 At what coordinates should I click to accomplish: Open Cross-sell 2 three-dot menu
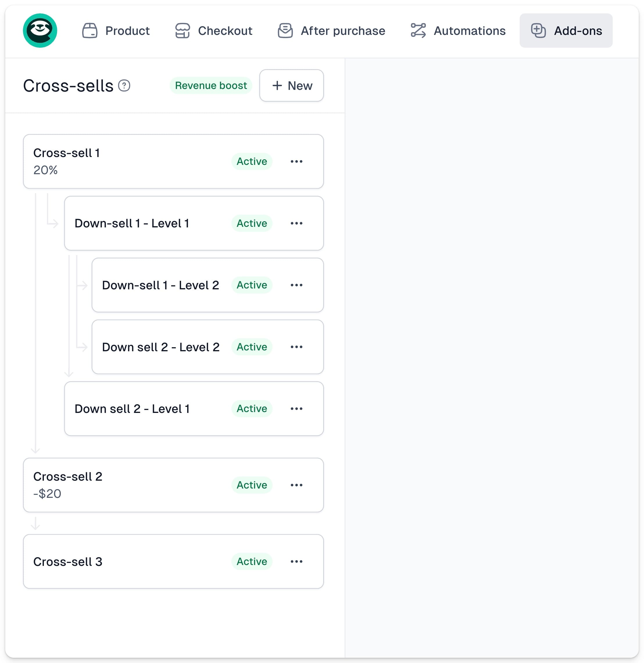pos(296,485)
